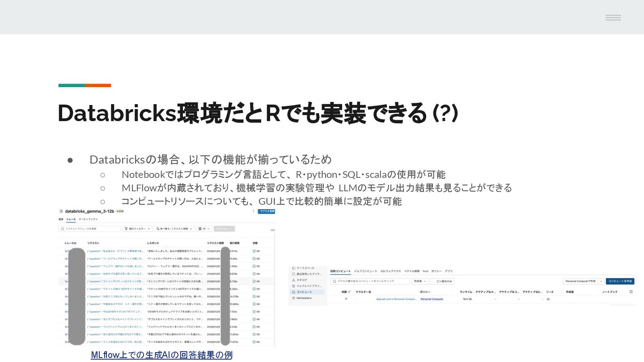The height and width of the screenshot is (362, 644).
Task: Click the ランタイム column header
Action: click(x=466, y=292)
